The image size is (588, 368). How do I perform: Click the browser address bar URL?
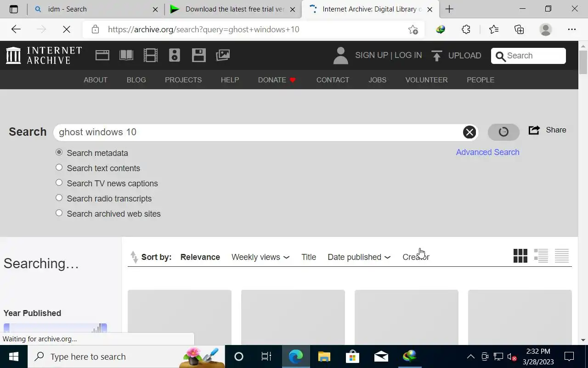click(x=204, y=29)
